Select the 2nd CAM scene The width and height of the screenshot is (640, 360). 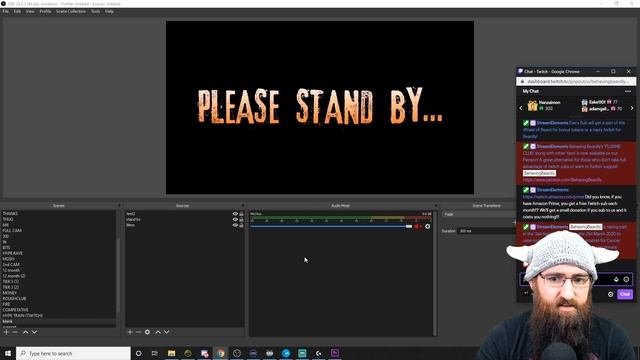tap(11, 265)
